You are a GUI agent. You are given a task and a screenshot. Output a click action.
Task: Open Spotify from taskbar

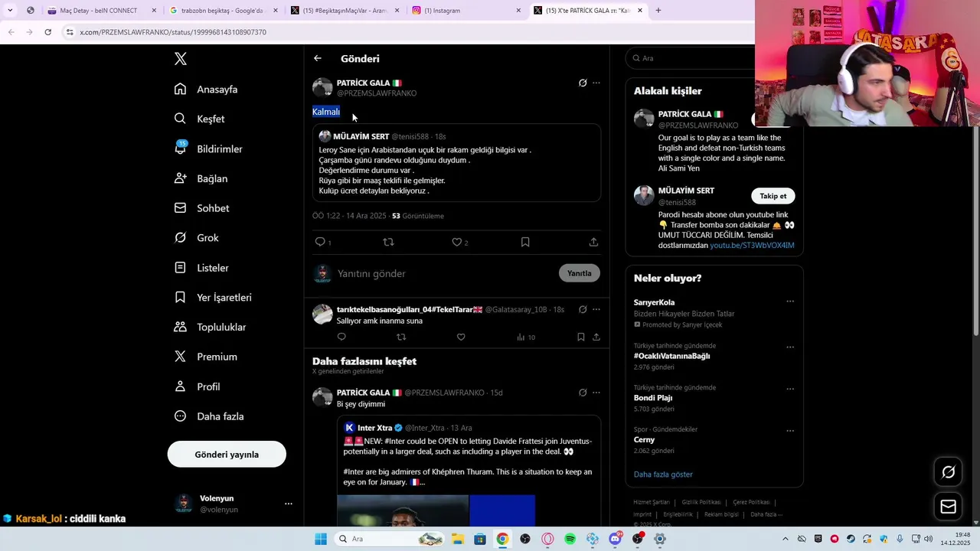coord(570,539)
